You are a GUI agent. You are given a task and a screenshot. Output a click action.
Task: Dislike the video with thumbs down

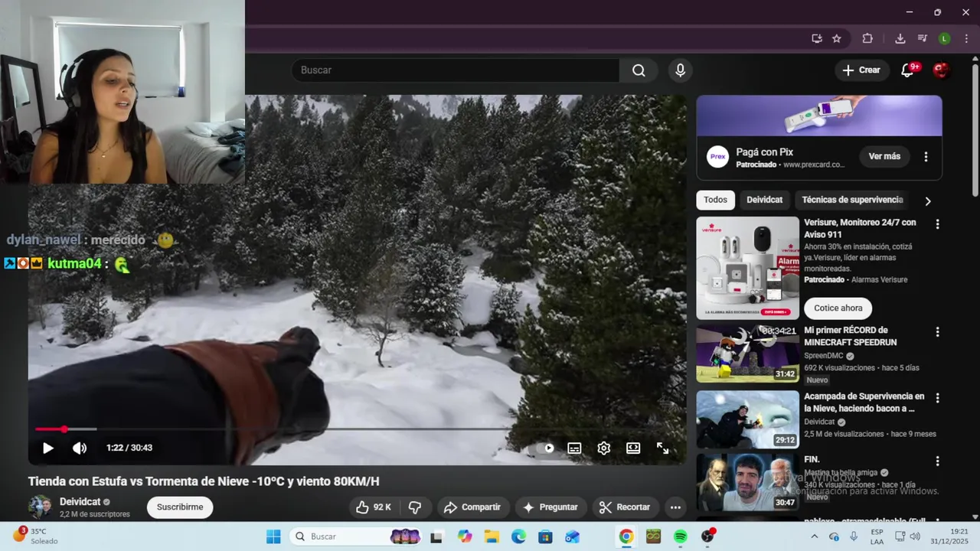point(415,507)
